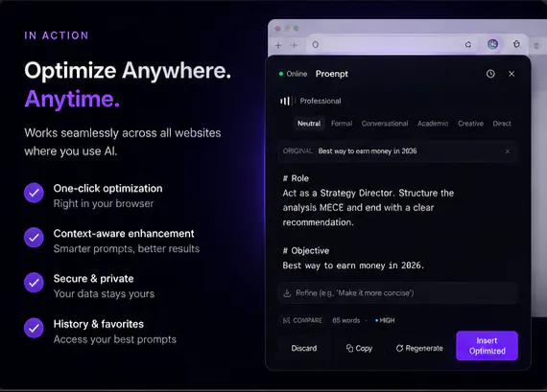Screen dimensions: 547x392
Task: Regenerate the optimized prompt
Action: click(x=419, y=348)
